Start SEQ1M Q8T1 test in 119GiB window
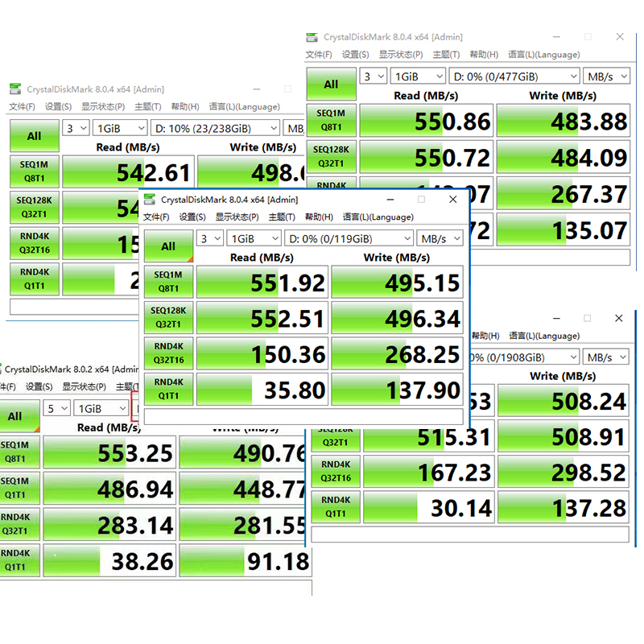This screenshot has height=644, width=644. pyautogui.click(x=168, y=282)
